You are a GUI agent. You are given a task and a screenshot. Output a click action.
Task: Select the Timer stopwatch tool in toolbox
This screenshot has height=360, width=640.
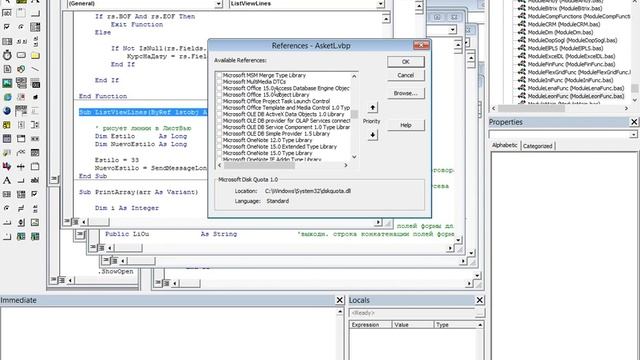click(x=7, y=55)
